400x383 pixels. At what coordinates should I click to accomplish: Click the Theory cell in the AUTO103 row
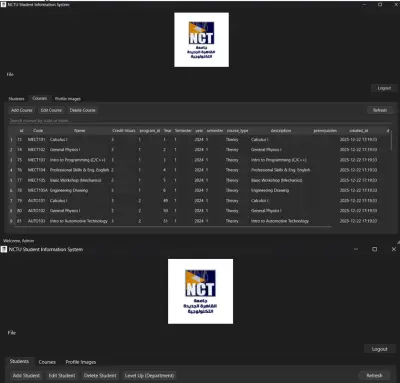[x=232, y=221]
